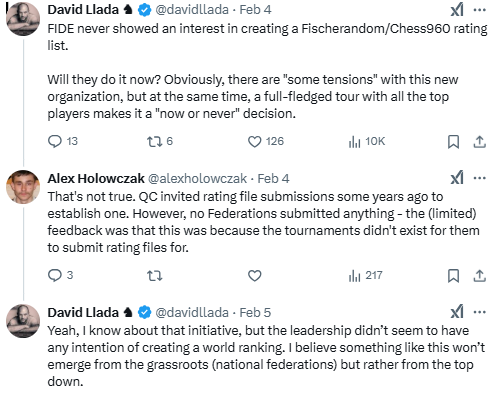Viewport: 492px width, 394px height.
Task: Bookmark David Llada's first tweet
Action: click(453, 142)
